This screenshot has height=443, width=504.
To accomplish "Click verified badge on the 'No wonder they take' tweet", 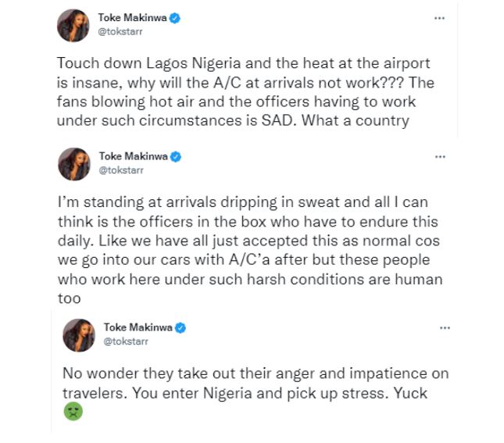I will tap(180, 327).
